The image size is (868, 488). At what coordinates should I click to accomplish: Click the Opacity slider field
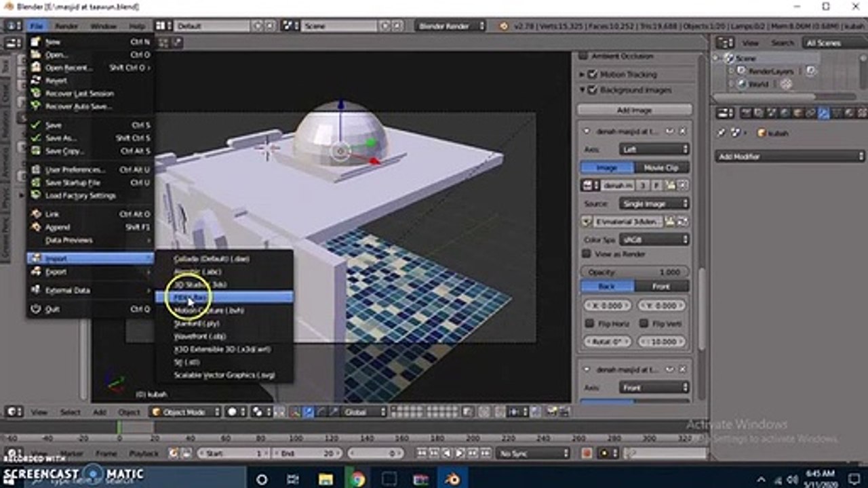(634, 272)
